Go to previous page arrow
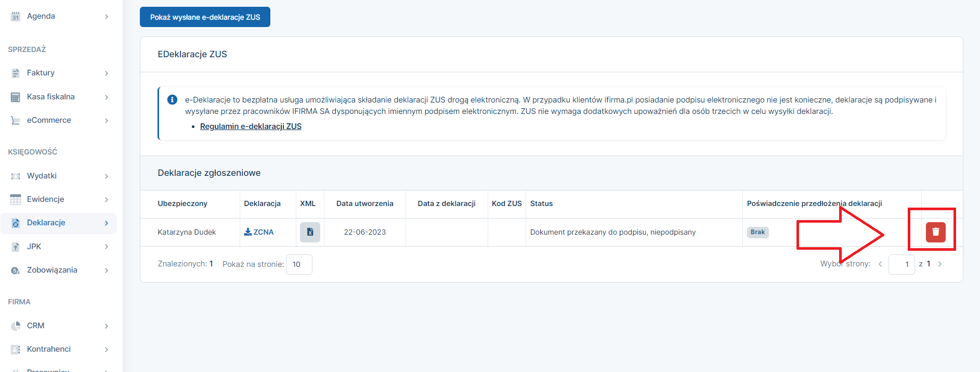Viewport: 980px width, 372px height. click(x=880, y=264)
